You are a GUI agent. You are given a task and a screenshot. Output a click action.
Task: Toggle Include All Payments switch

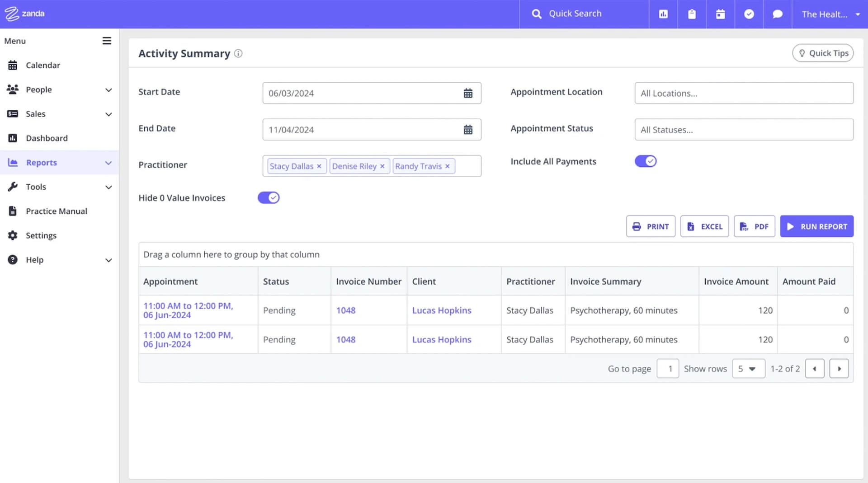click(x=646, y=161)
